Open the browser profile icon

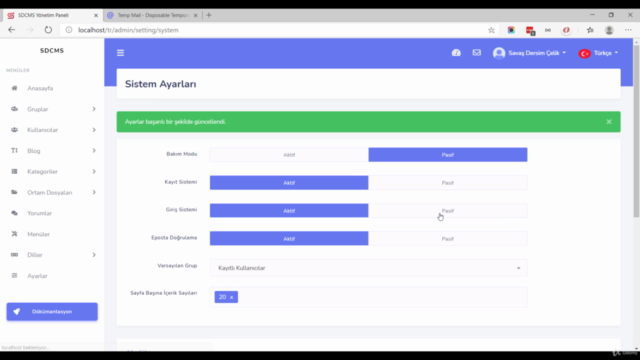609,30
